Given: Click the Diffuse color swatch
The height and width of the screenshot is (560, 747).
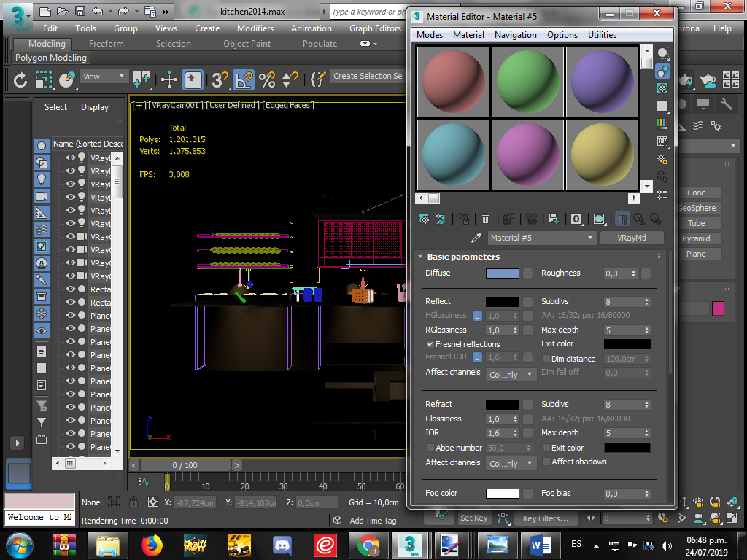Looking at the screenshot, I should [503, 273].
